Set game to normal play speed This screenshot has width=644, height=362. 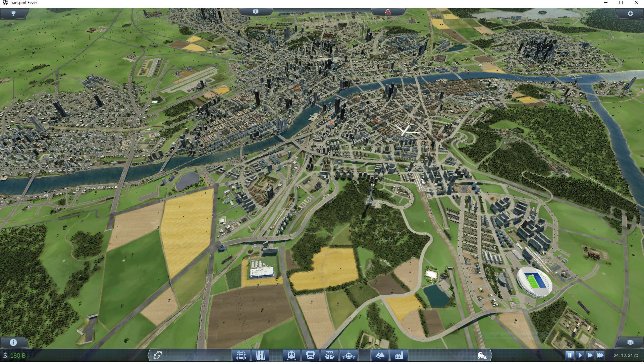pos(580,355)
